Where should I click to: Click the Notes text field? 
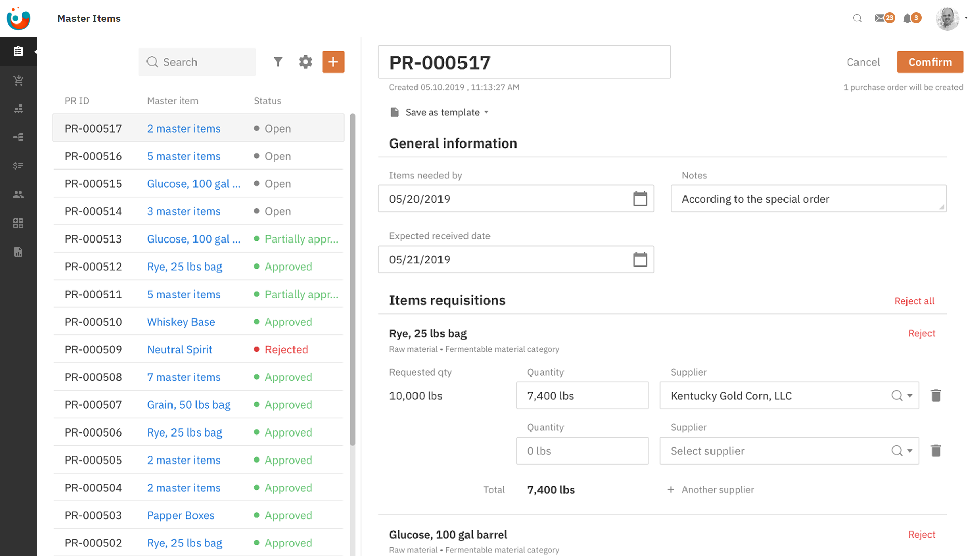808,199
